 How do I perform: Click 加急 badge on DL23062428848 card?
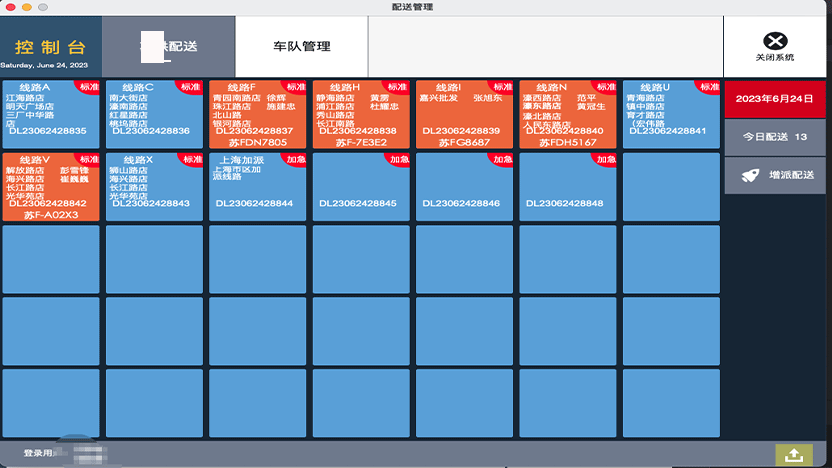tap(605, 159)
